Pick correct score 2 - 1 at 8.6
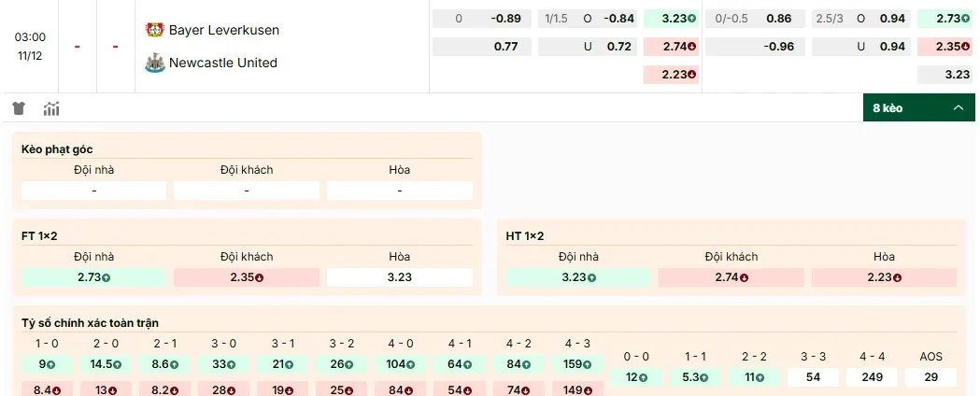Viewport: 980px width, 396px height. tap(165, 364)
